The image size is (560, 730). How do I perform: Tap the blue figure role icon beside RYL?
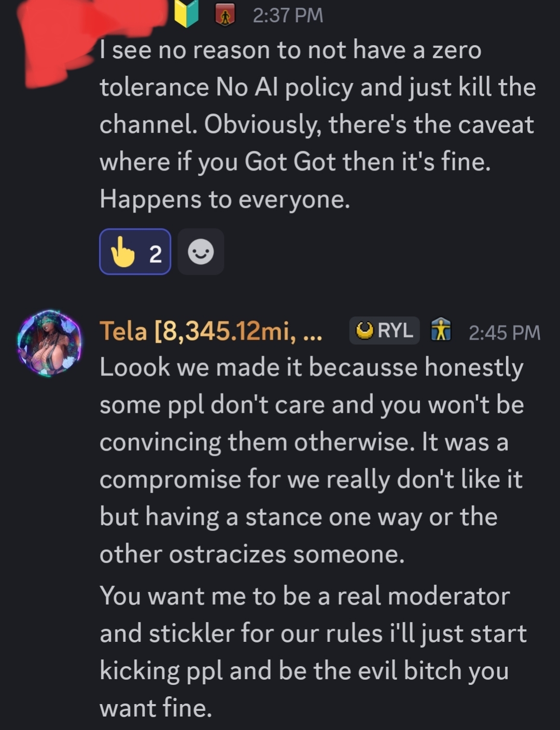click(441, 330)
